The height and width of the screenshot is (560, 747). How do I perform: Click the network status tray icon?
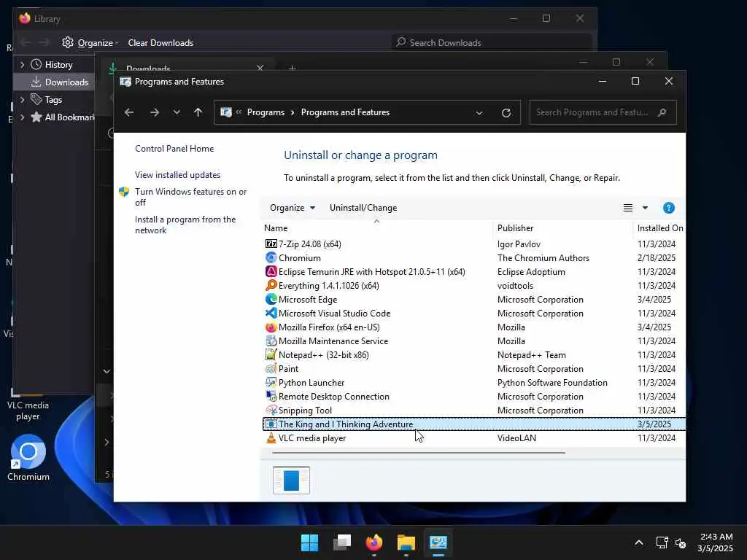coord(662,542)
